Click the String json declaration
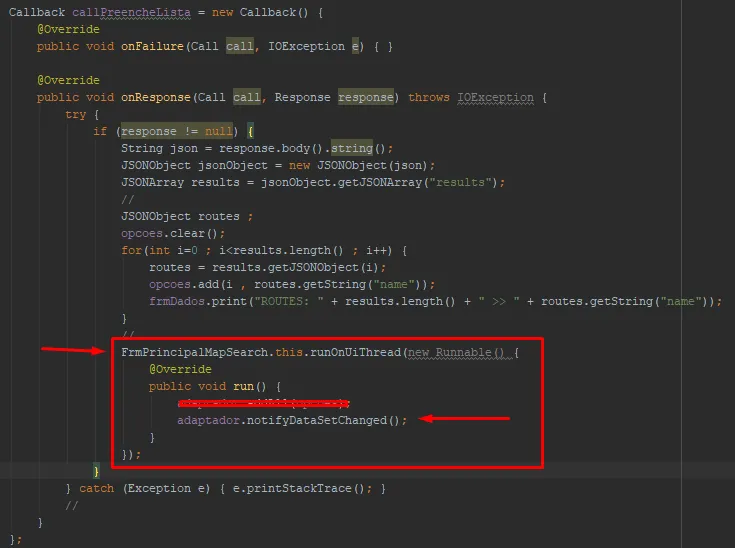Image resolution: width=735 pixels, height=548 pixels. point(160,148)
